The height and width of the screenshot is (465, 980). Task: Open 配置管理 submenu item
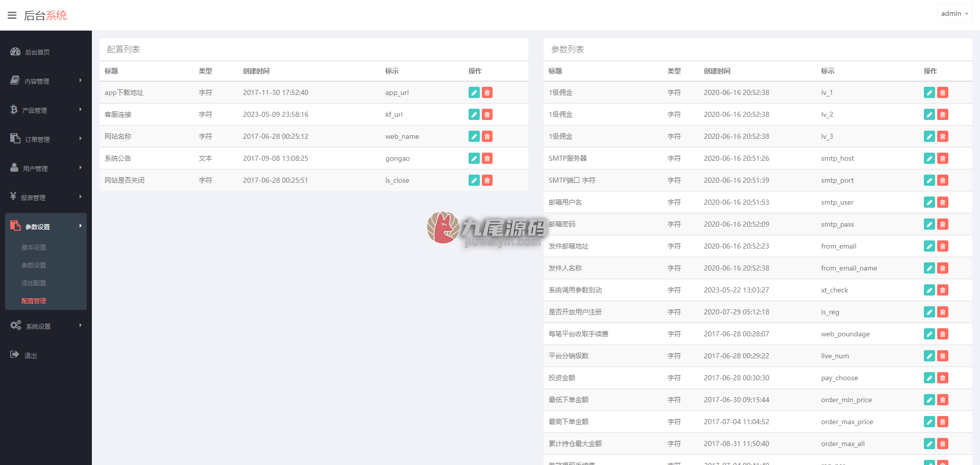(34, 301)
